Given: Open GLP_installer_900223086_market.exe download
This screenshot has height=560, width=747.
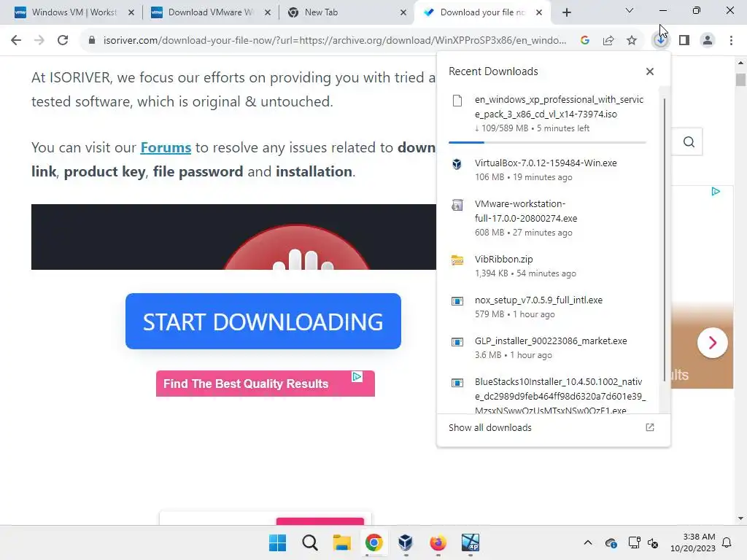Looking at the screenshot, I should [547, 348].
